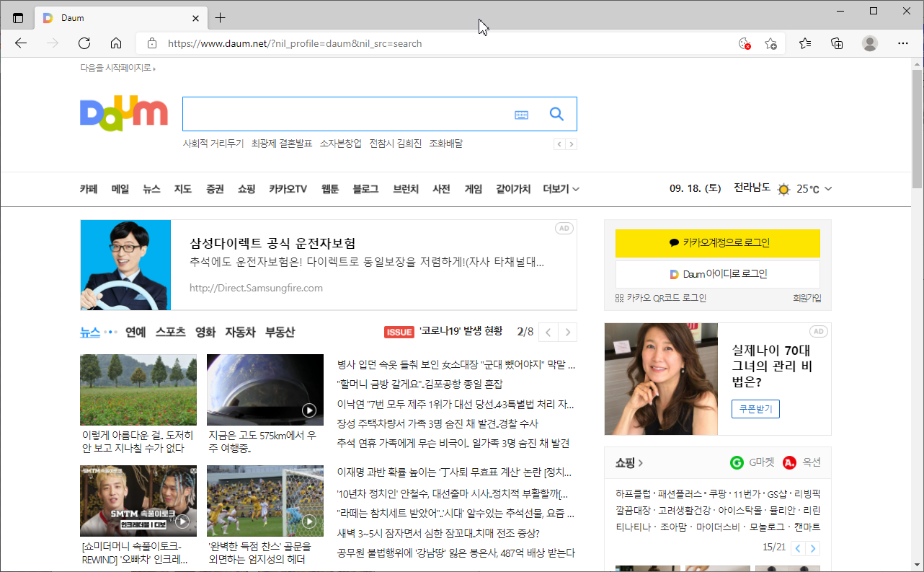The width and height of the screenshot is (924, 572).
Task: Click the magnifier search button
Action: [x=556, y=114]
